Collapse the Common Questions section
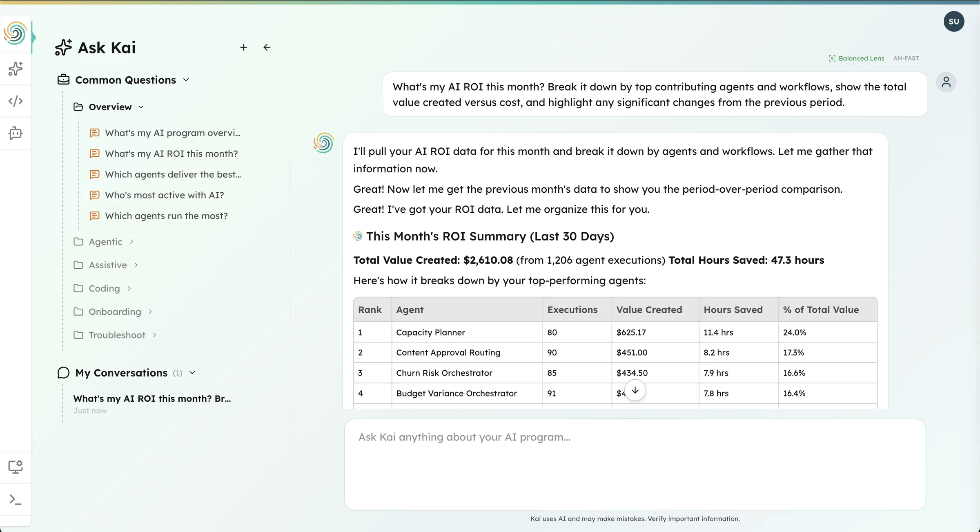This screenshot has width=980, height=532. pyautogui.click(x=125, y=80)
